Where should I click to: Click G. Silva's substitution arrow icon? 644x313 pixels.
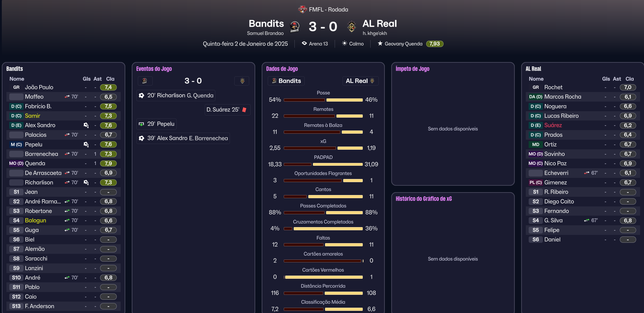[587, 221]
